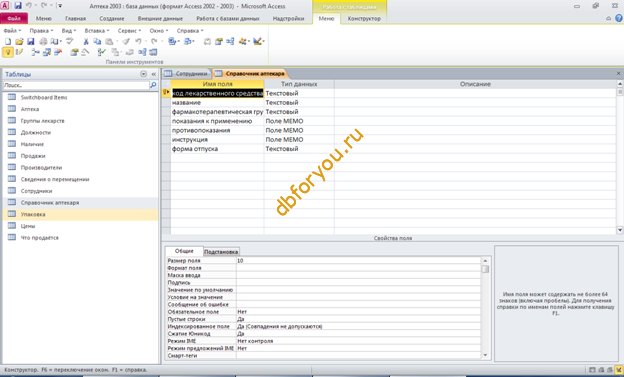Open the Вид dropdown menu
This screenshot has width=624, height=377.
coord(68,31)
